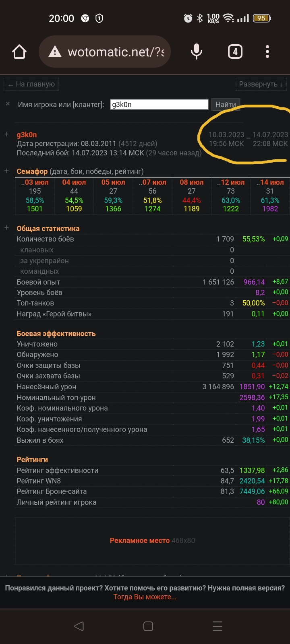Open the tab switcher showing 4 tabs
Screen dimensions: 290x644
235,52
